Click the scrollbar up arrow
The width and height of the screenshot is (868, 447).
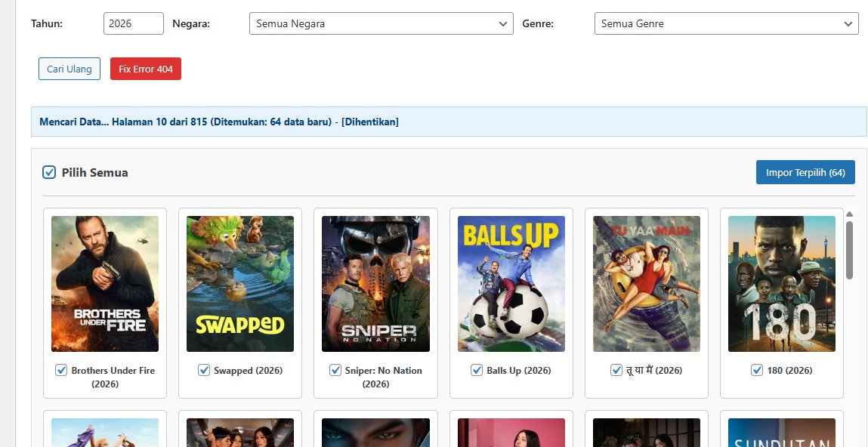tap(849, 214)
